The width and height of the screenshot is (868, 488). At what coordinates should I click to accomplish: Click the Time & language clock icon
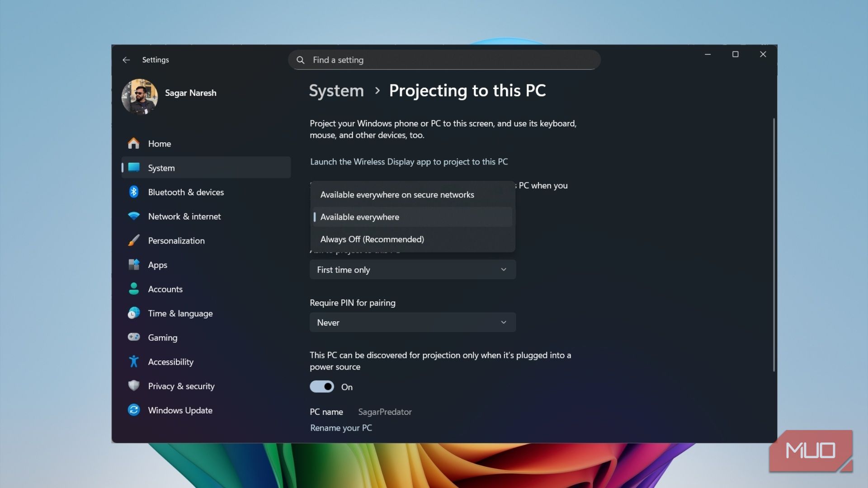click(x=134, y=313)
